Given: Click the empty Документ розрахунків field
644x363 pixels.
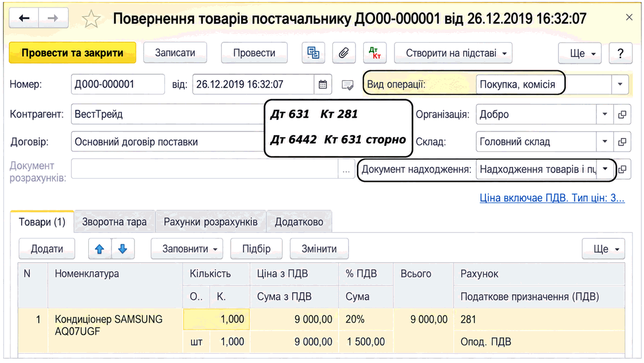Looking at the screenshot, I should (x=205, y=170).
